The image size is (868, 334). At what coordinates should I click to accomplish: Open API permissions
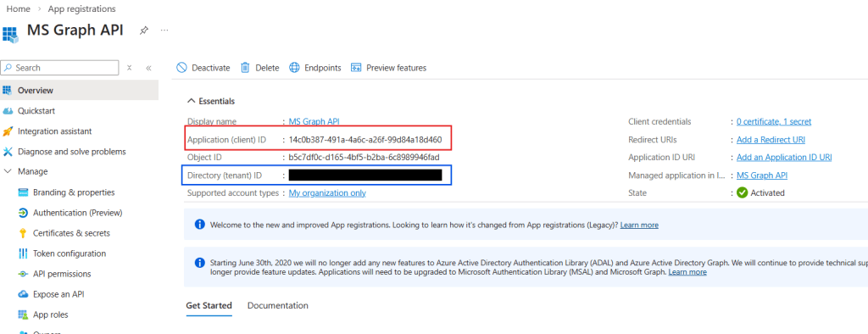coord(62,274)
